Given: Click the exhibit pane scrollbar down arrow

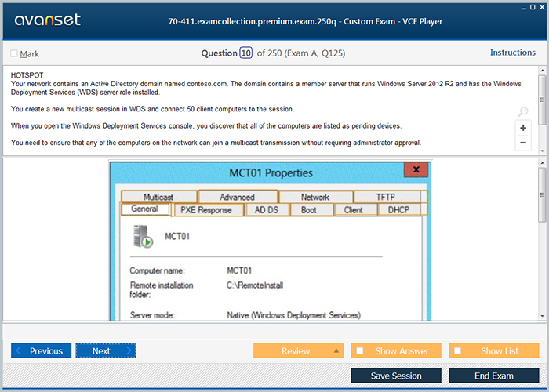Looking at the screenshot, I should tap(543, 316).
